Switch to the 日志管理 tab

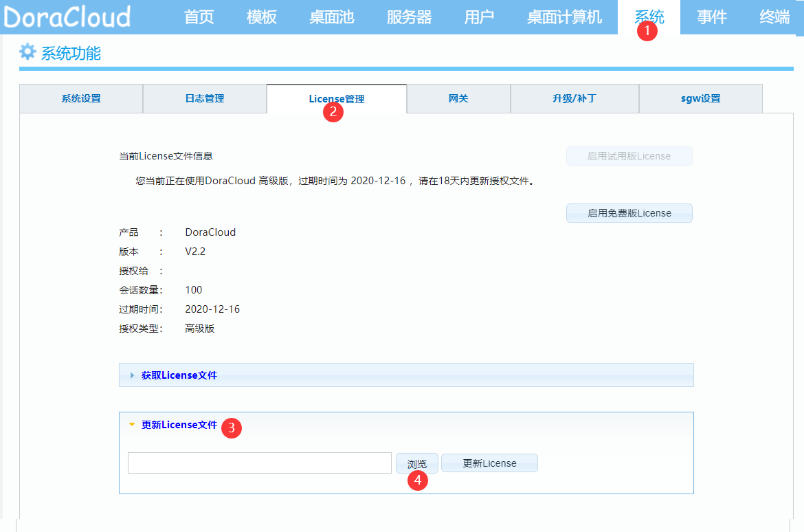coord(205,98)
